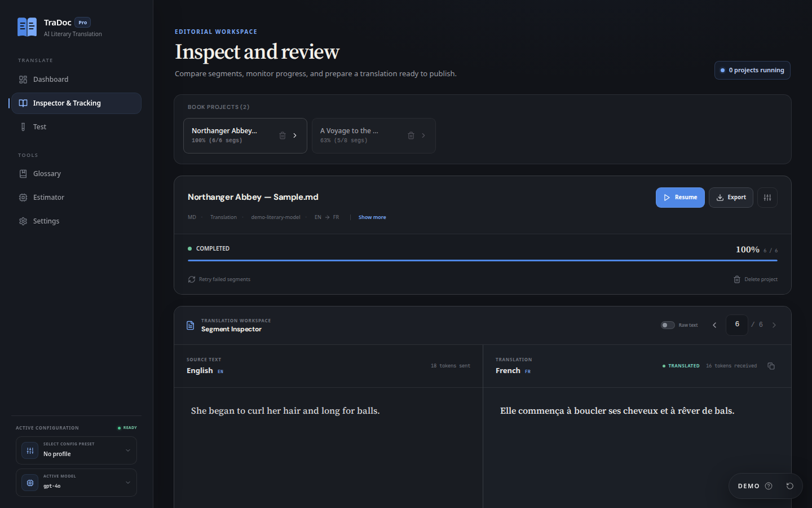
Task: Click the TraDoc book logo icon
Action: 27,27
